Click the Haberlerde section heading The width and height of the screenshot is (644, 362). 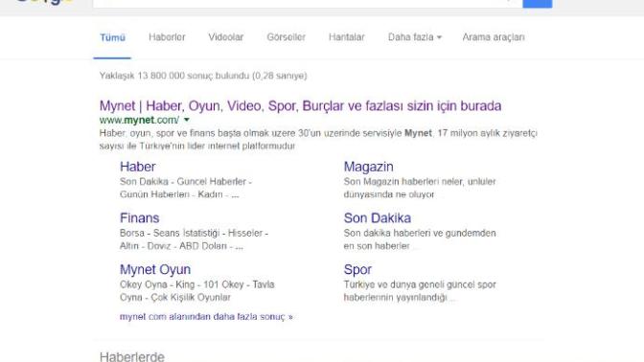click(132, 356)
